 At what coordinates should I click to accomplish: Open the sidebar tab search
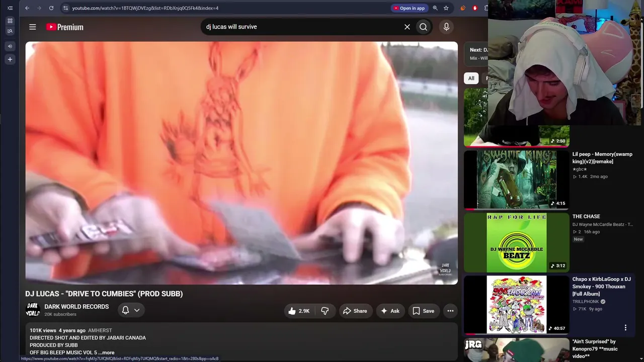point(10,31)
